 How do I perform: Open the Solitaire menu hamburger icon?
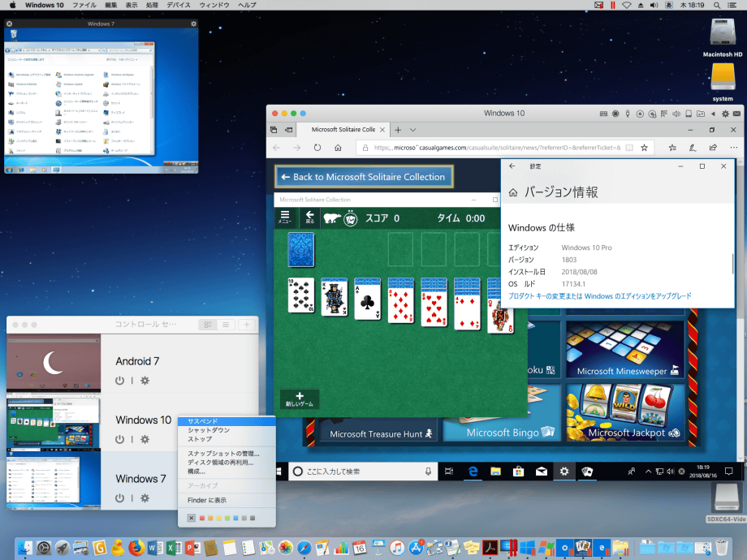coord(285,218)
